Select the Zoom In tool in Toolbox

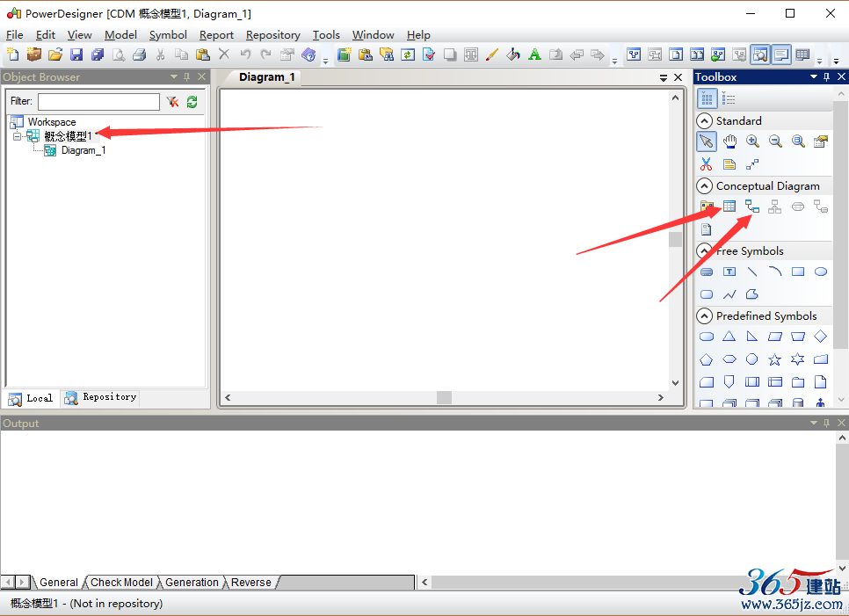click(752, 141)
